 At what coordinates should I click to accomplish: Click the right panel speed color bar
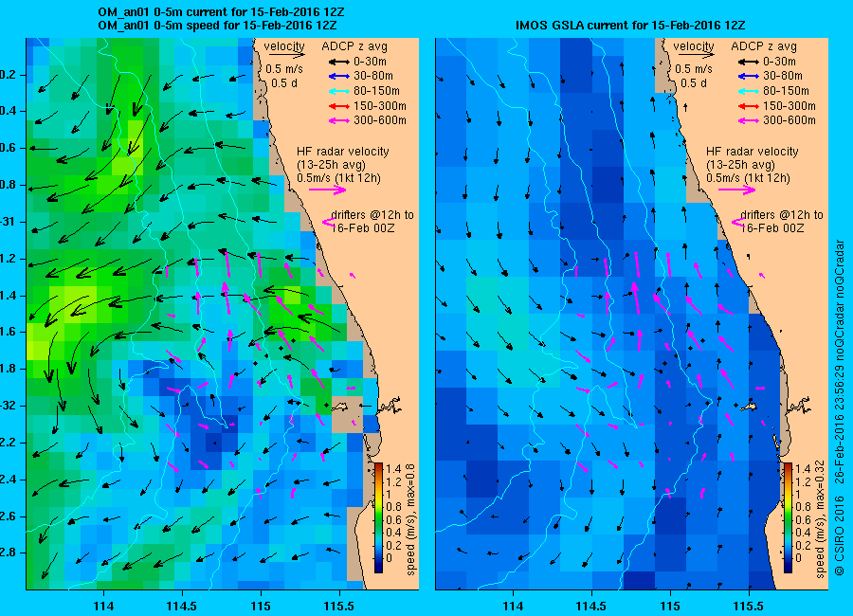click(x=788, y=517)
